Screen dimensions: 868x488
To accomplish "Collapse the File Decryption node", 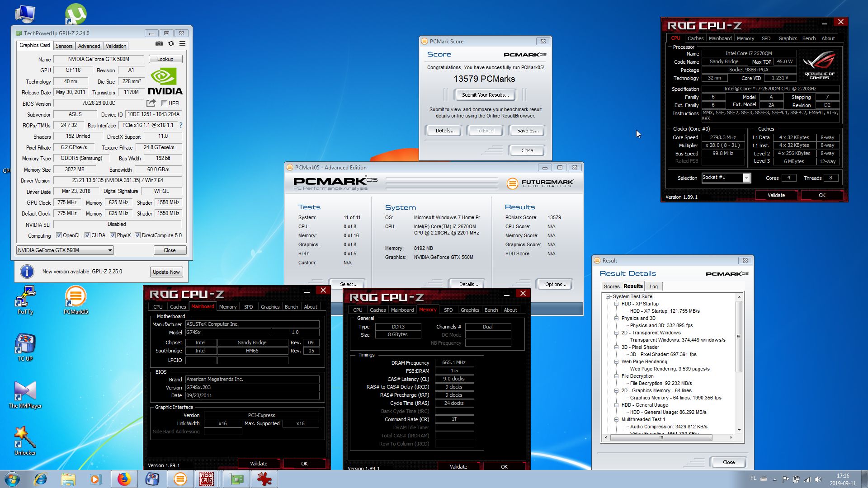I will click(x=616, y=376).
